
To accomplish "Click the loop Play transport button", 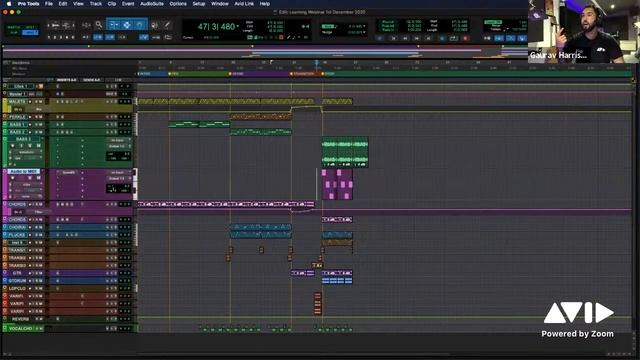I will pyautogui.click(x=453, y=38).
